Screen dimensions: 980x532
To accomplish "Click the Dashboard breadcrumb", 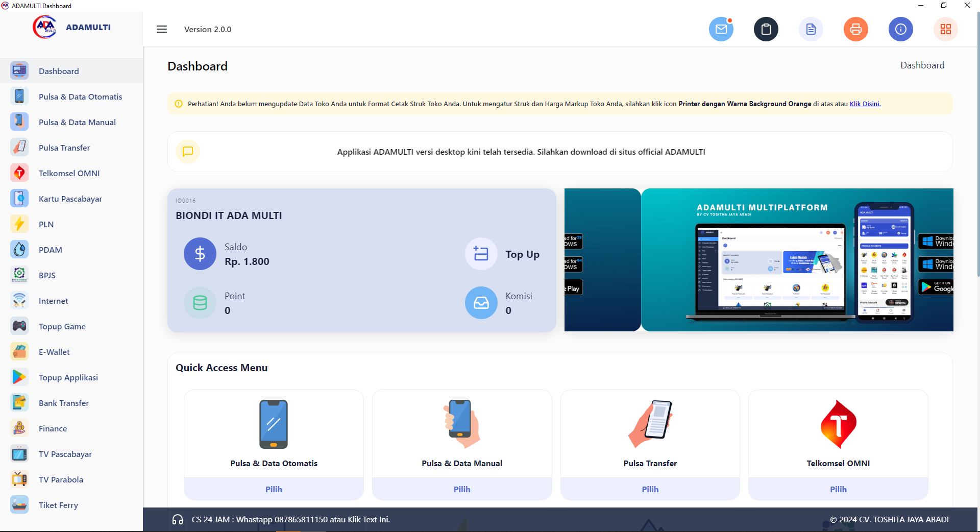I will (922, 65).
